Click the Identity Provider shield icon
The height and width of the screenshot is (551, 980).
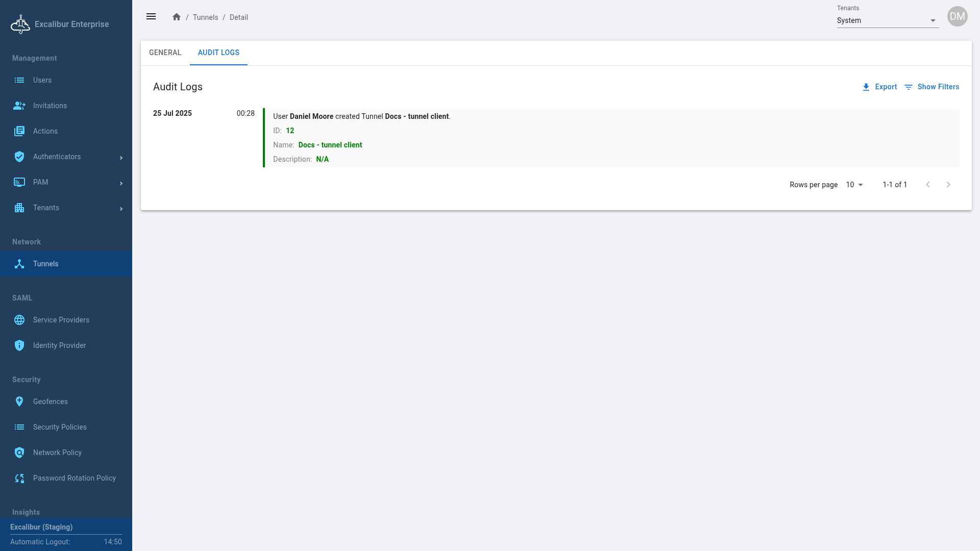click(19, 345)
